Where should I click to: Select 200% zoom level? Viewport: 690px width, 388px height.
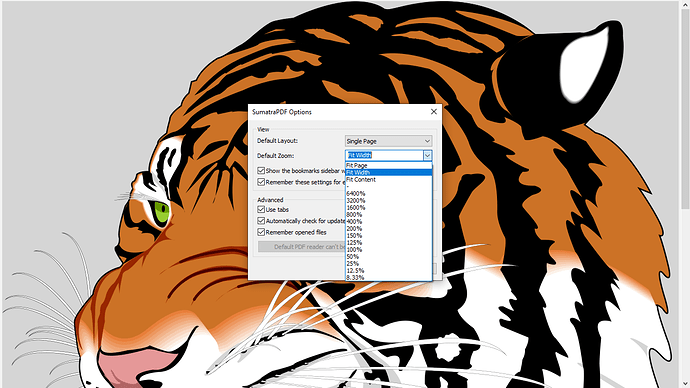[389, 229]
